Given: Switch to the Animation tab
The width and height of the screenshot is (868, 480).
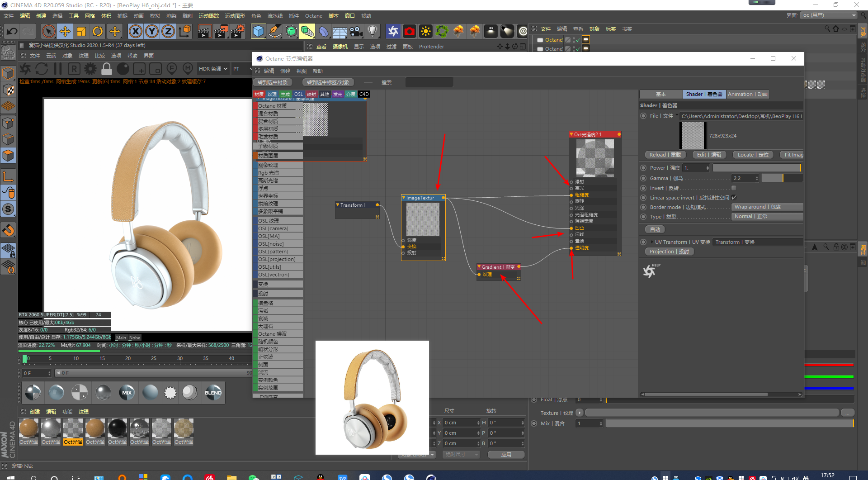Looking at the screenshot, I should [x=747, y=94].
